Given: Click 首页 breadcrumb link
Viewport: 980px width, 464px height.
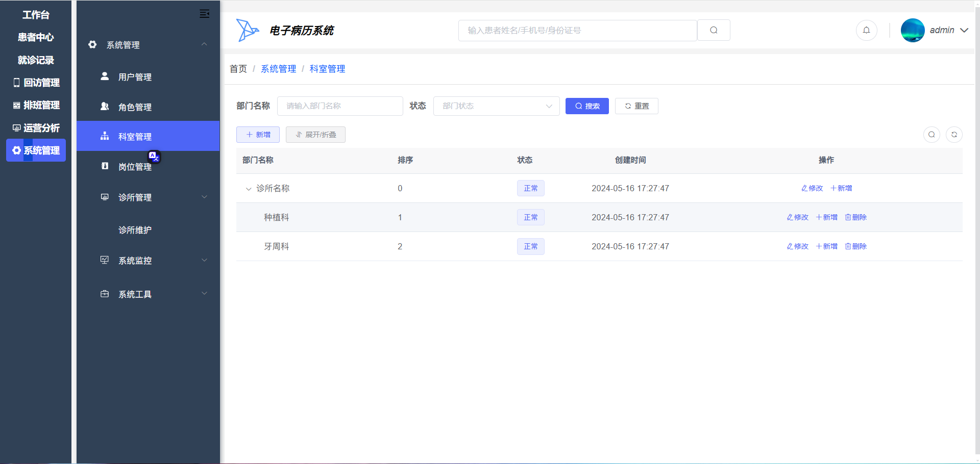Looking at the screenshot, I should click(238, 69).
